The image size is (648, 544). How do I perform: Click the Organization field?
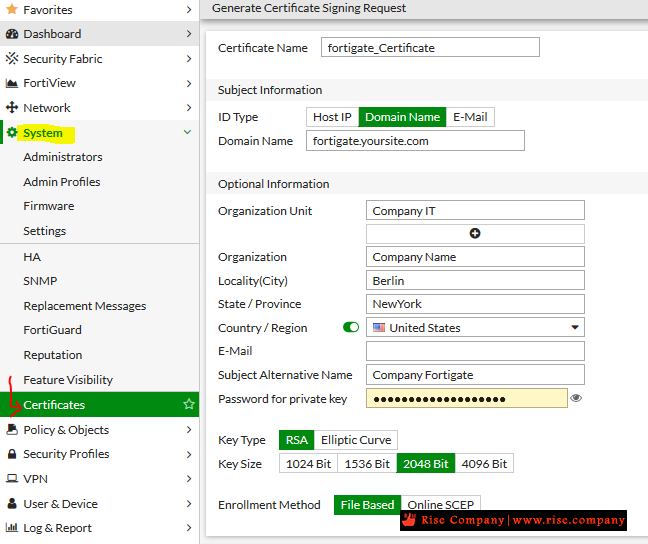(x=475, y=257)
